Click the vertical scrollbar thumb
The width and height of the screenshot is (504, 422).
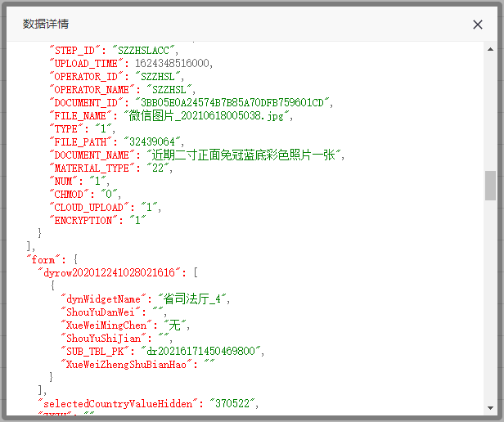(x=490, y=185)
